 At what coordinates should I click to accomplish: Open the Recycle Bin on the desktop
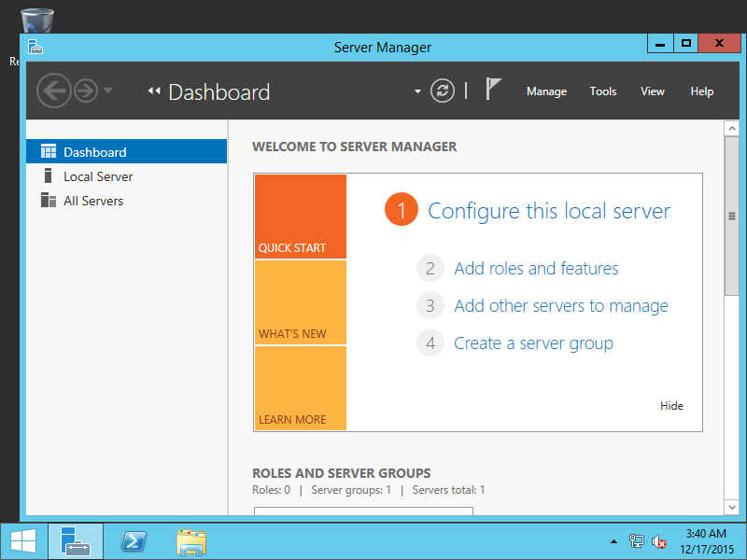coord(35,17)
